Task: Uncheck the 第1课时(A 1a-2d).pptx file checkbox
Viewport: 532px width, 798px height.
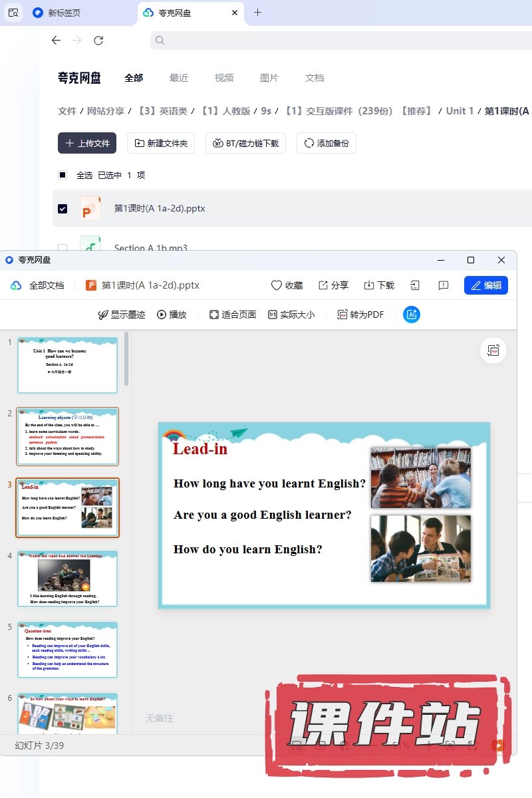Action: point(63,208)
